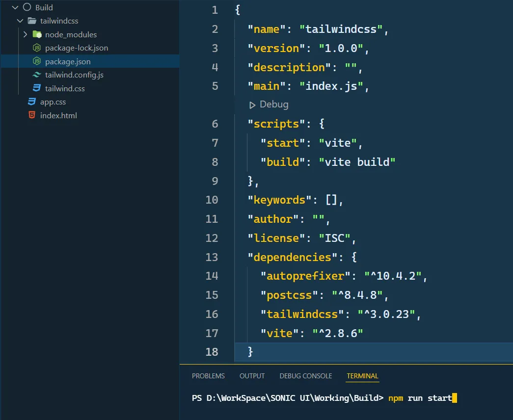Click the CSS icon of app.css
This screenshot has height=420, width=513.
click(32, 102)
